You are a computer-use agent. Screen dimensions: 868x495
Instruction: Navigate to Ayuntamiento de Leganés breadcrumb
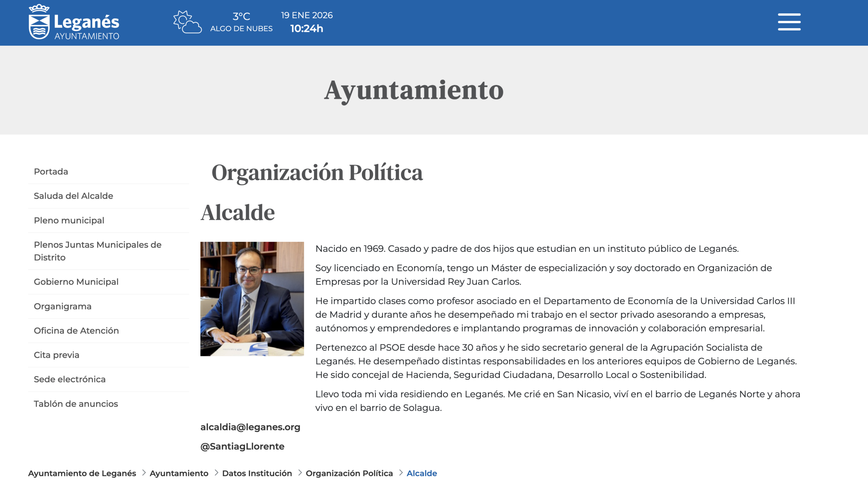(x=83, y=473)
